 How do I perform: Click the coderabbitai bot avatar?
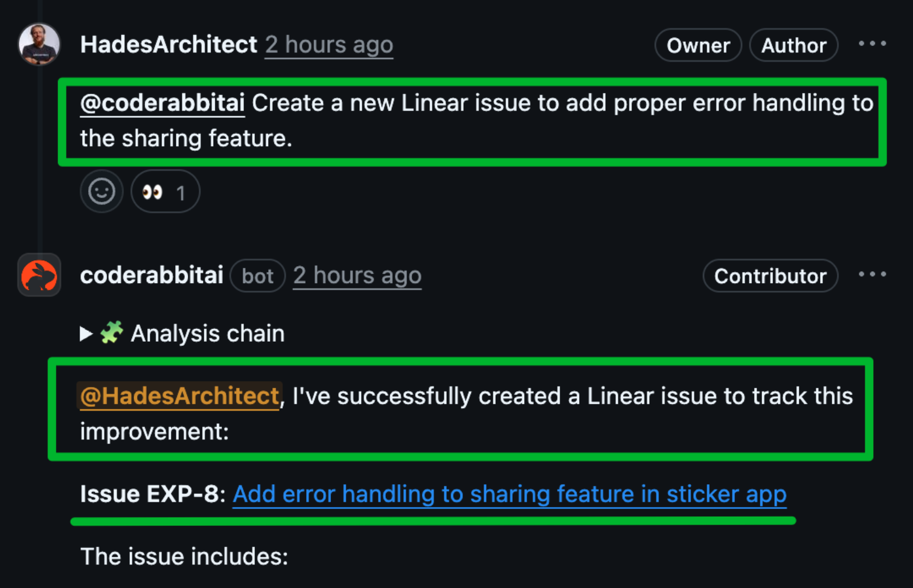pos(39,275)
